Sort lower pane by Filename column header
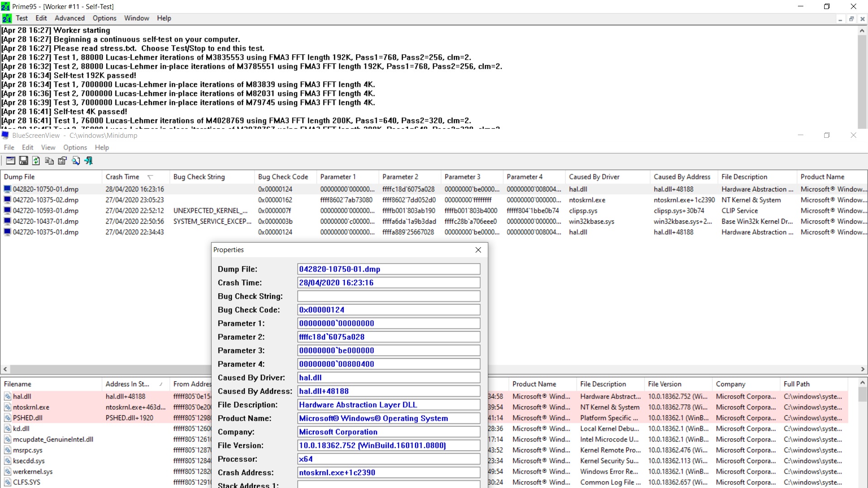The width and height of the screenshot is (868, 488). (51, 384)
